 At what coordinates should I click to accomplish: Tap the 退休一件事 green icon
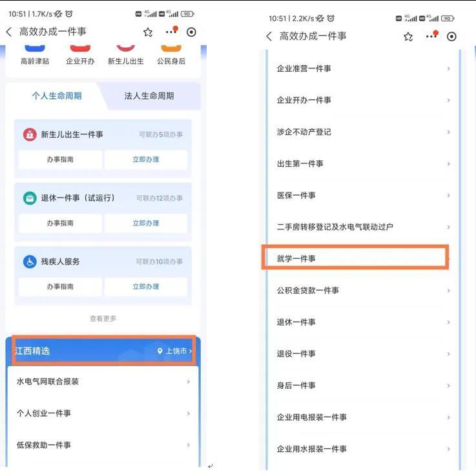pos(30,198)
